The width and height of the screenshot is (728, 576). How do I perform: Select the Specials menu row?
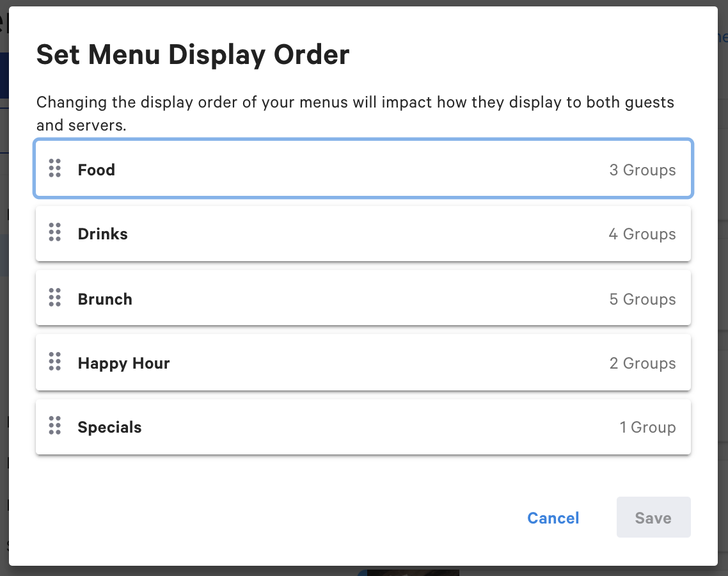(x=320, y=426)
